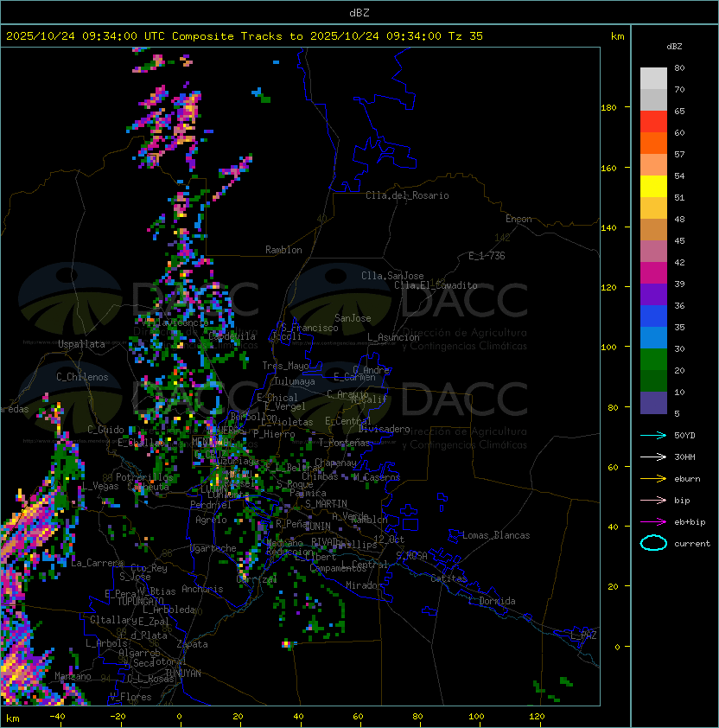The height and width of the screenshot is (728, 719).
Task: Pick the bright yellow swatch in dBZ scale
Action: coord(653,187)
